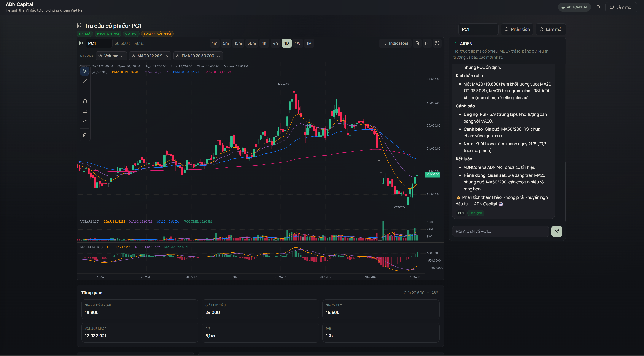Click the Phân tích button
The height and width of the screenshot is (356, 644).
coord(517,29)
